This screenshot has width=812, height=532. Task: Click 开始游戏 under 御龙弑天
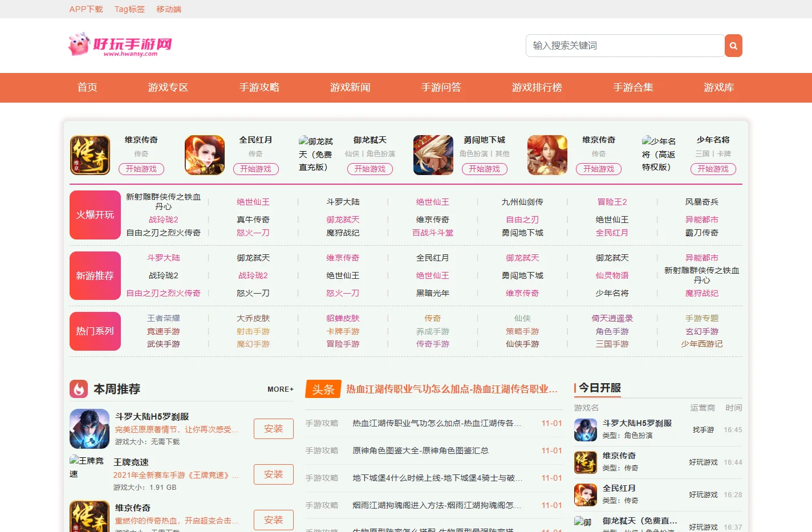tap(370, 169)
